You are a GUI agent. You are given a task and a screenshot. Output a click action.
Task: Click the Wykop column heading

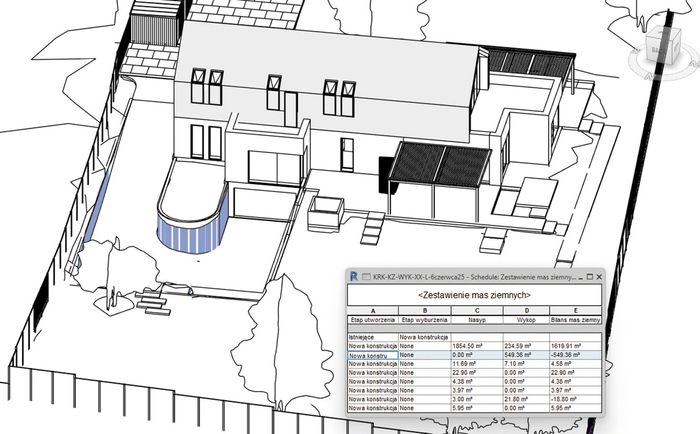526,320
